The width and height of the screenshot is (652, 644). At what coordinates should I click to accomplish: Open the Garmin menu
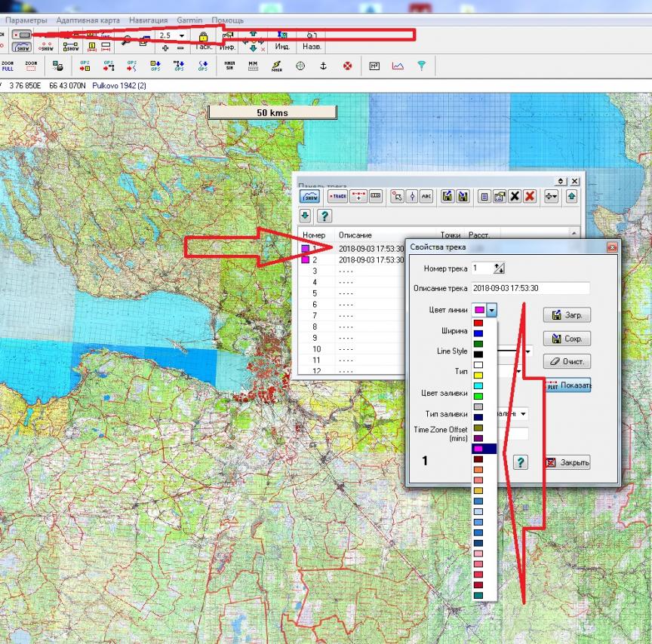pyautogui.click(x=189, y=20)
